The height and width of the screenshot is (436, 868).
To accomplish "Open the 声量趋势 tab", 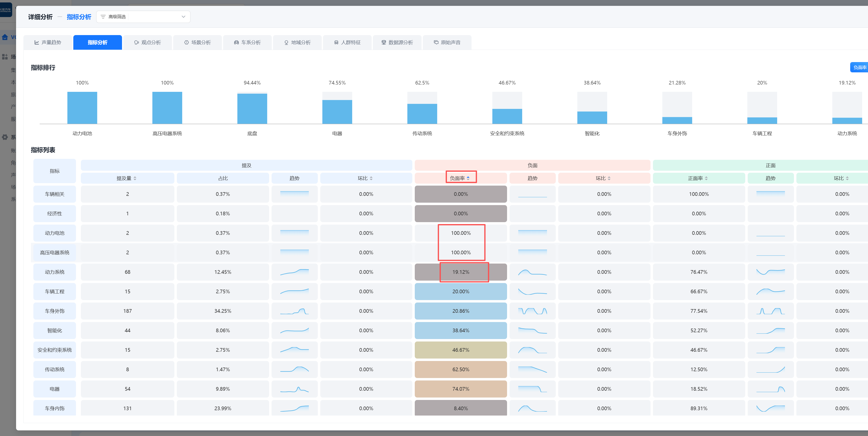I will pos(48,42).
